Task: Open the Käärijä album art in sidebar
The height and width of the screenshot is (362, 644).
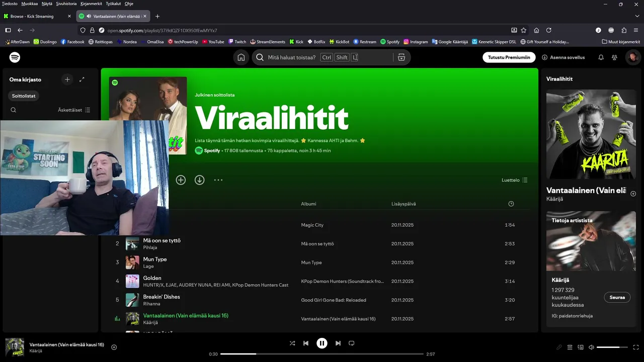Action: pyautogui.click(x=591, y=134)
